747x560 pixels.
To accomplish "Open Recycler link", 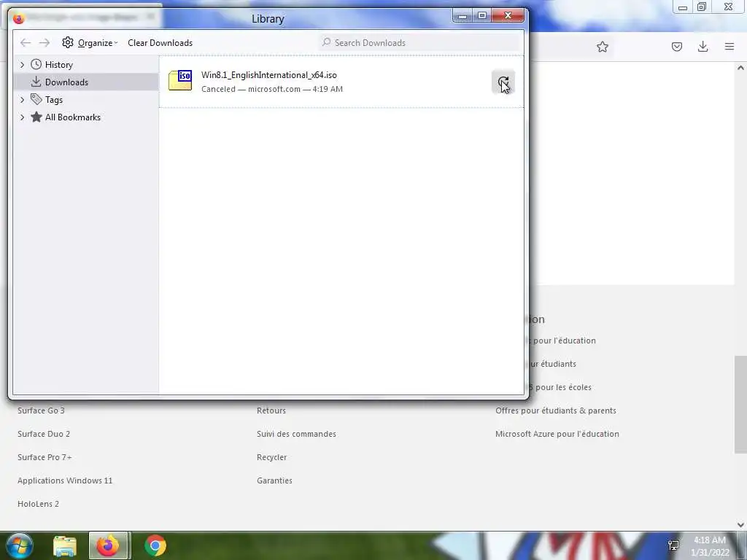I will pyautogui.click(x=271, y=457).
